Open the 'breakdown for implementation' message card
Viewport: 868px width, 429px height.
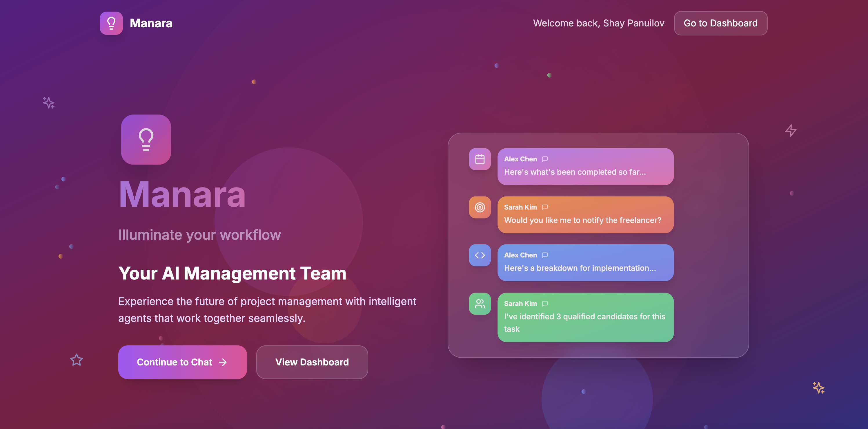[585, 263]
